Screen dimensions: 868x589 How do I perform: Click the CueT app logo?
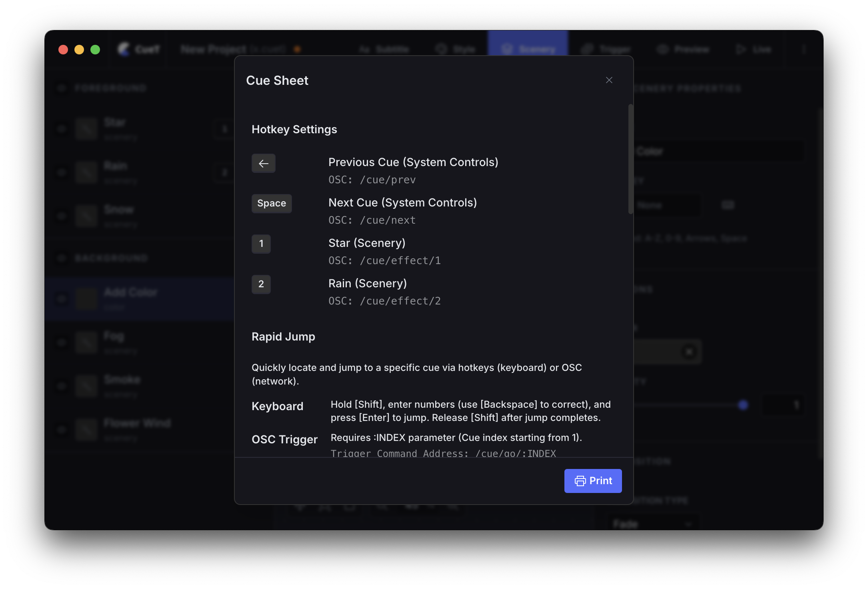click(124, 49)
